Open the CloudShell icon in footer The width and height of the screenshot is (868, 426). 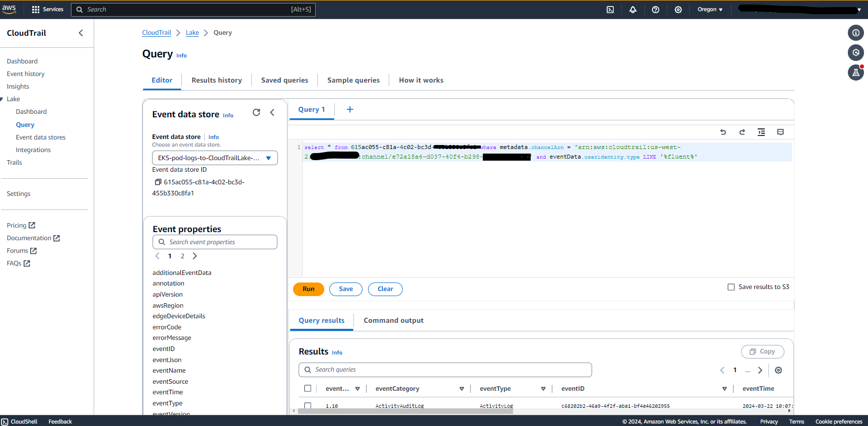(x=5, y=421)
